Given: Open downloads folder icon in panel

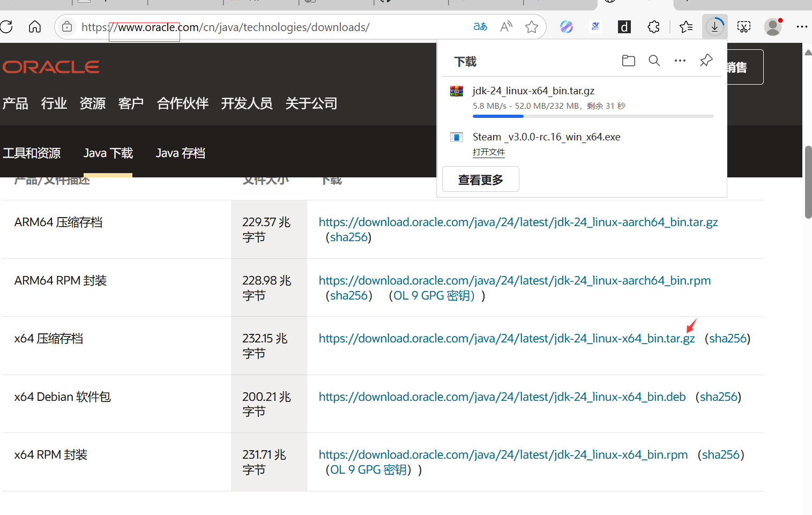Looking at the screenshot, I should (629, 61).
